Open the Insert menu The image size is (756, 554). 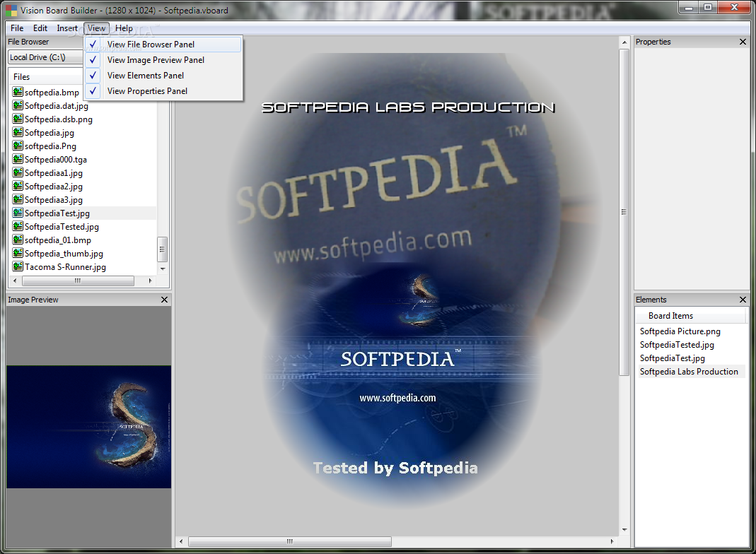click(x=67, y=28)
